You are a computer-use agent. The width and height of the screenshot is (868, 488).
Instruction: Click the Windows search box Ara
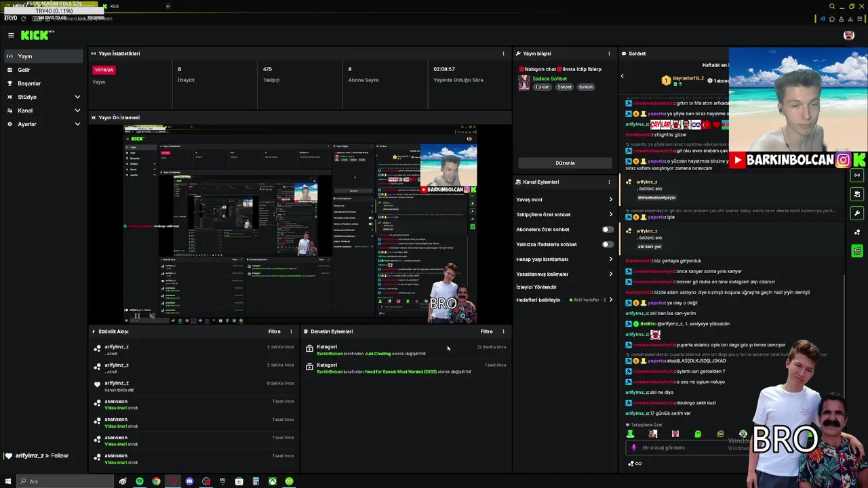[65, 481]
